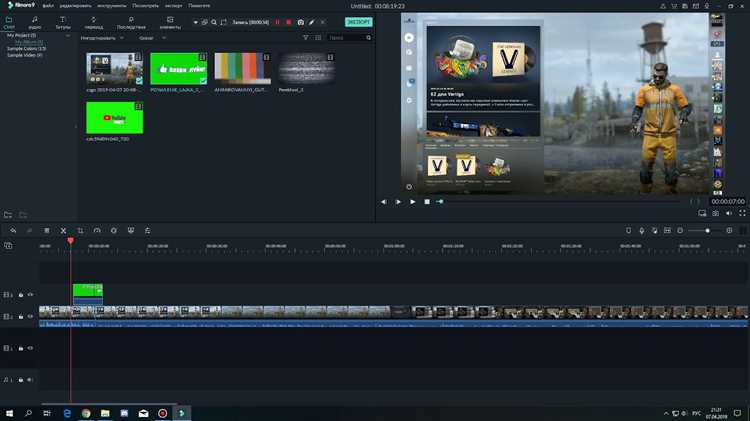Select green clip on timeline track 3
This screenshot has height=421, width=750.
pyautogui.click(x=88, y=294)
